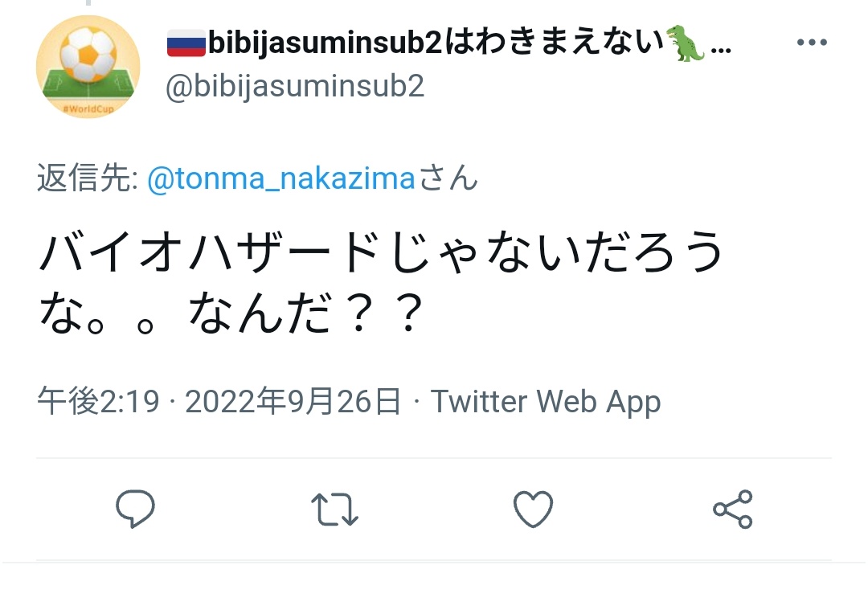The height and width of the screenshot is (610, 868).
Task: Click the Russian flag emoji in name
Action: [x=186, y=43]
